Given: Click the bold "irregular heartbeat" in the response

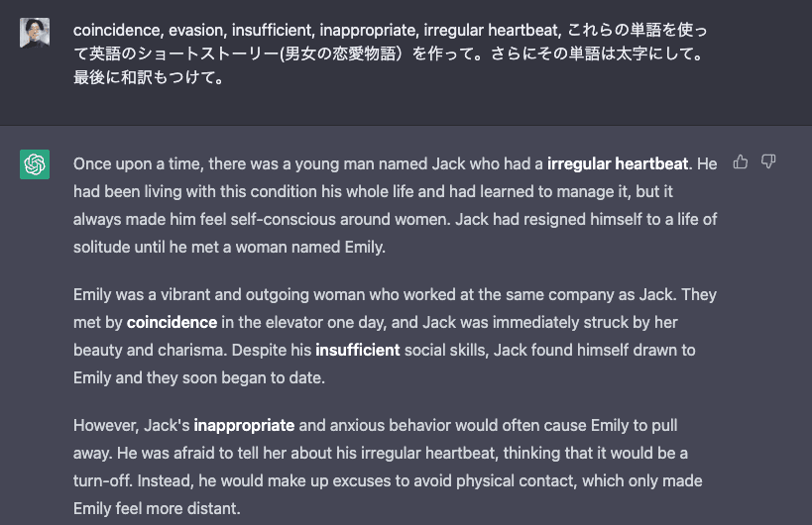Looking at the screenshot, I should 618,163.
